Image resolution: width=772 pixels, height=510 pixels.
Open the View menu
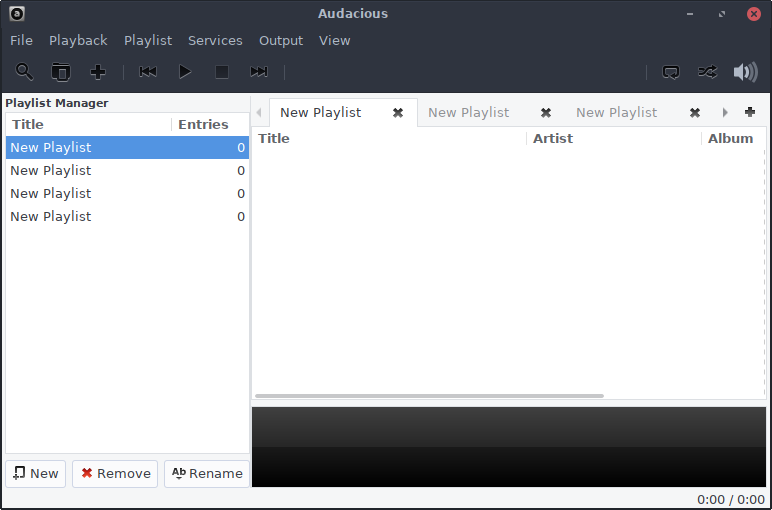[335, 40]
